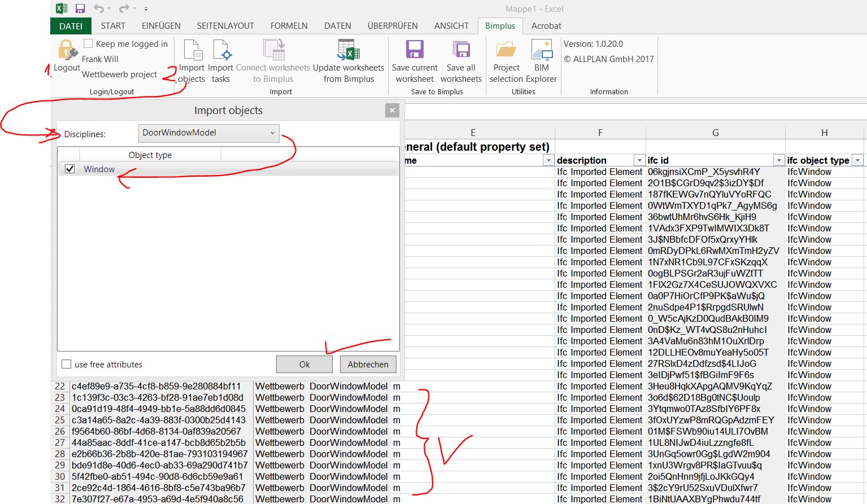867x504 pixels.
Task: Click Update worksheets from Bimplus
Action: (x=348, y=51)
